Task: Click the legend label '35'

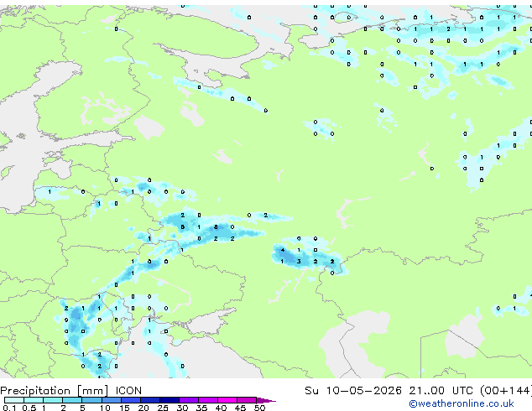Action: click(201, 408)
